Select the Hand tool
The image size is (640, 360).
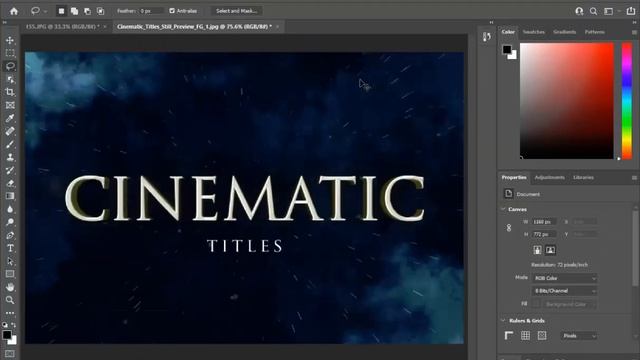[x=10, y=287]
